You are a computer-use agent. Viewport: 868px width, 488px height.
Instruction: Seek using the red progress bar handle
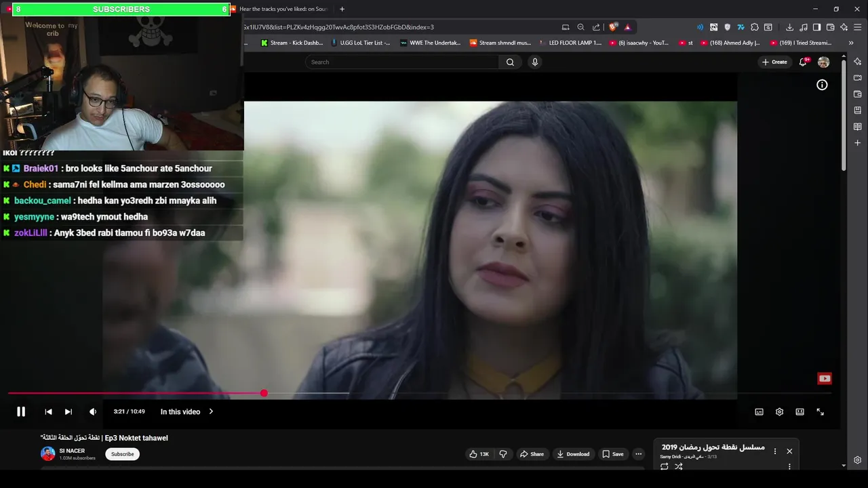pyautogui.click(x=264, y=393)
